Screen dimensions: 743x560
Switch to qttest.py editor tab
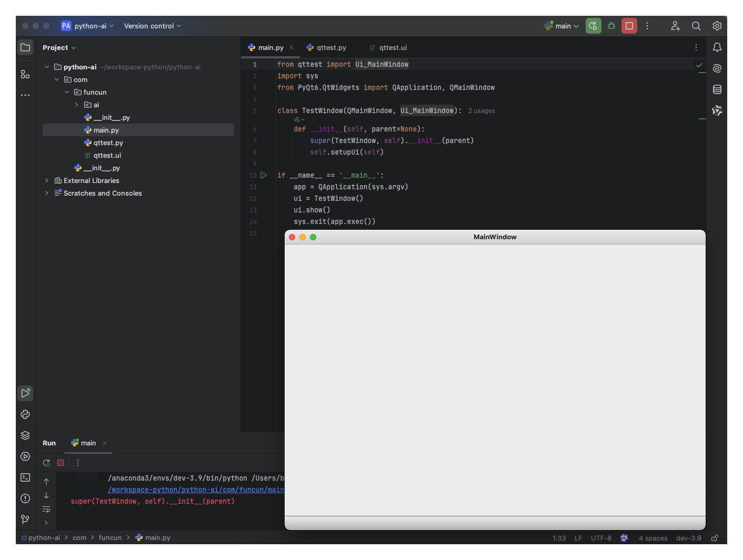(326, 47)
